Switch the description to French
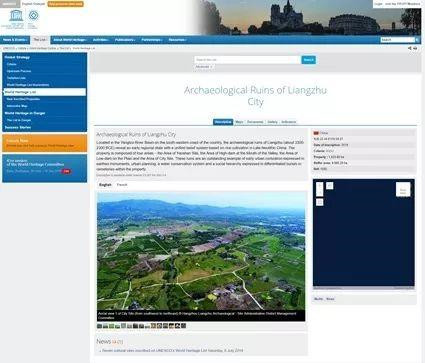The width and height of the screenshot is (425, 363). coord(122,185)
